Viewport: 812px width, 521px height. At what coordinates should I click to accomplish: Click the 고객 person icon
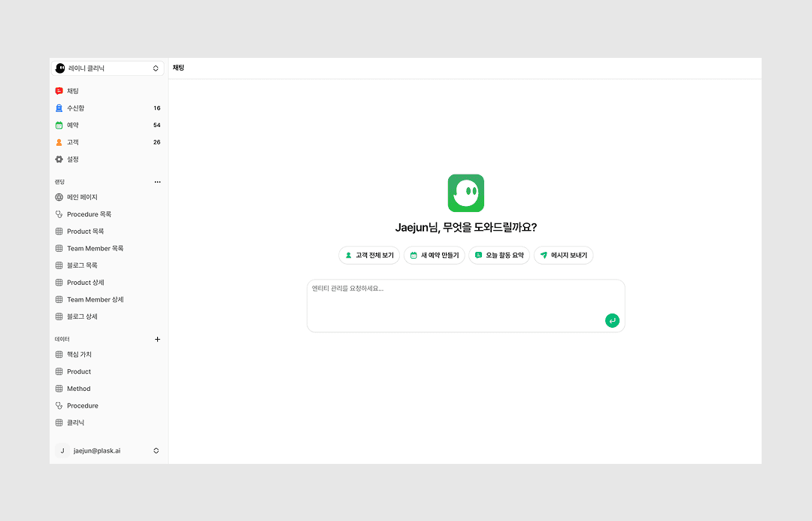click(x=59, y=142)
